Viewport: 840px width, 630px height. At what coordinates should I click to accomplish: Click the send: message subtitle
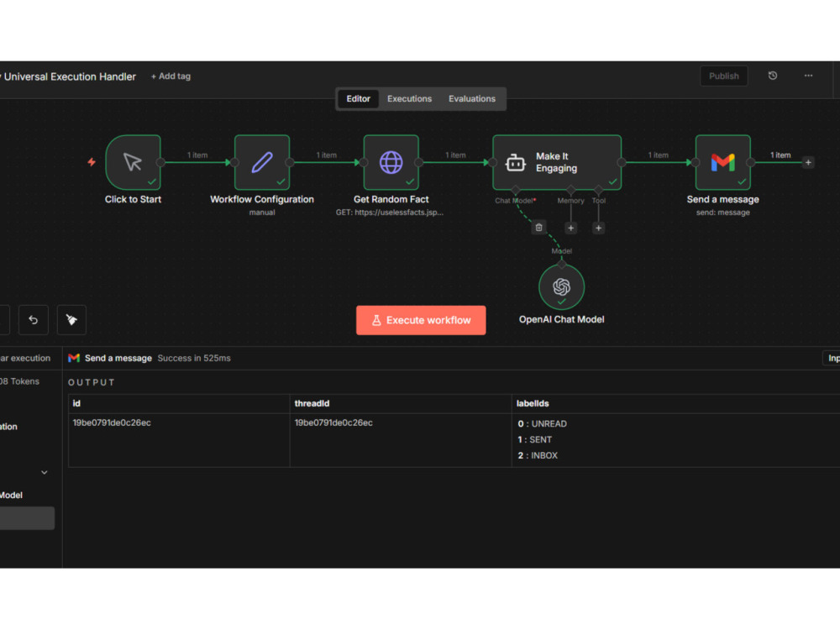point(722,213)
